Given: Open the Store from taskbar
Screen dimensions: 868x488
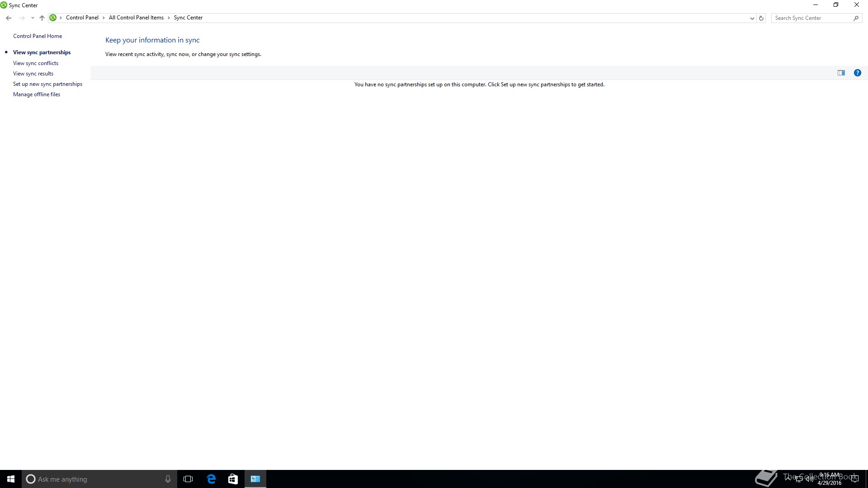Looking at the screenshot, I should click(233, 479).
